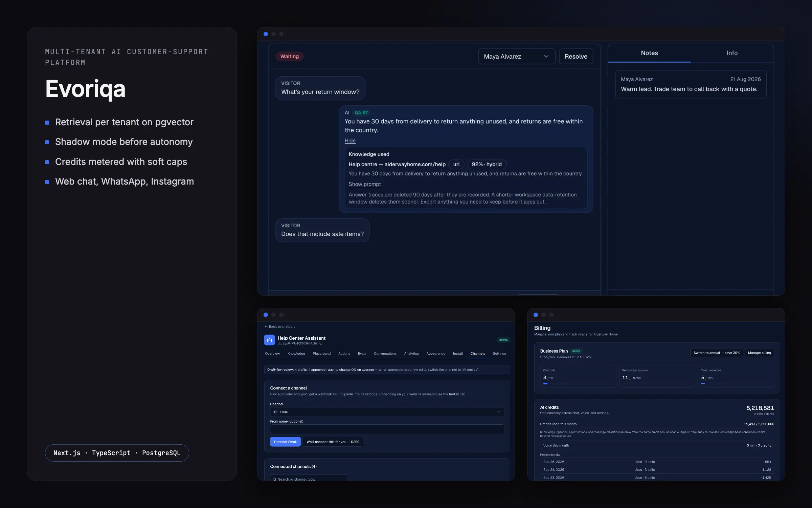Open the chatbot Settings tab
The height and width of the screenshot is (508, 812).
coord(499,354)
